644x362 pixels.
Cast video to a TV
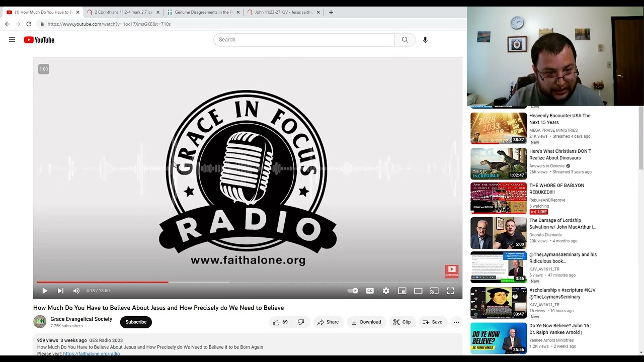pyautogui.click(x=434, y=291)
